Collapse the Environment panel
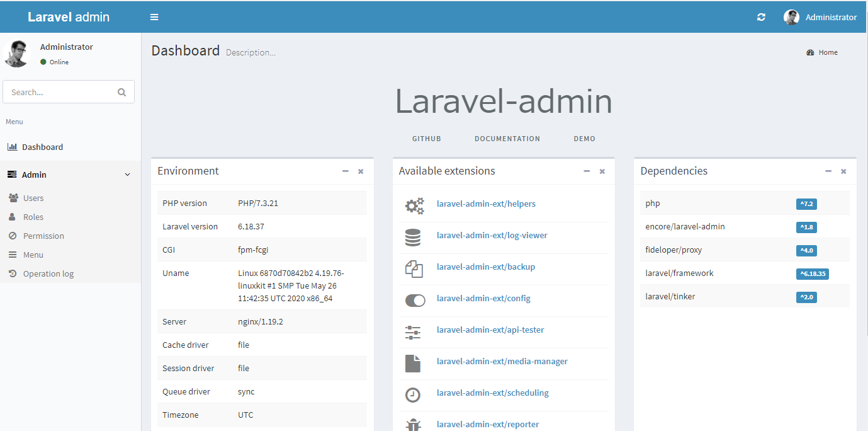This screenshot has width=868, height=431. point(345,171)
